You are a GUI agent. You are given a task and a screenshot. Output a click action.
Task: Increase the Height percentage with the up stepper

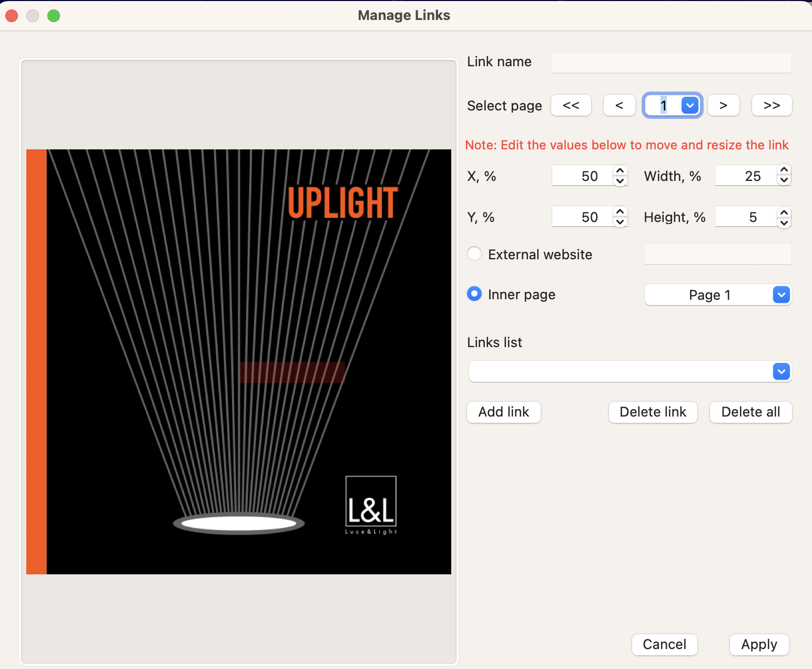[783, 212]
